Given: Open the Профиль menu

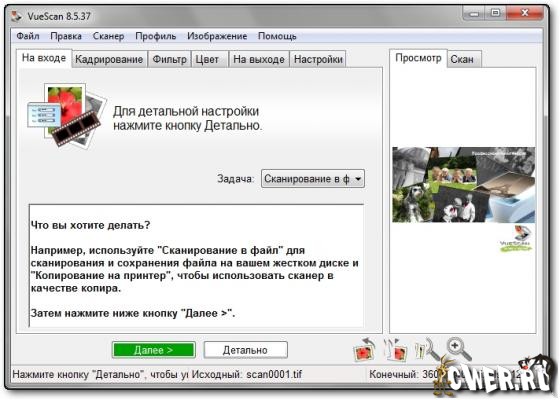Looking at the screenshot, I should point(155,36).
